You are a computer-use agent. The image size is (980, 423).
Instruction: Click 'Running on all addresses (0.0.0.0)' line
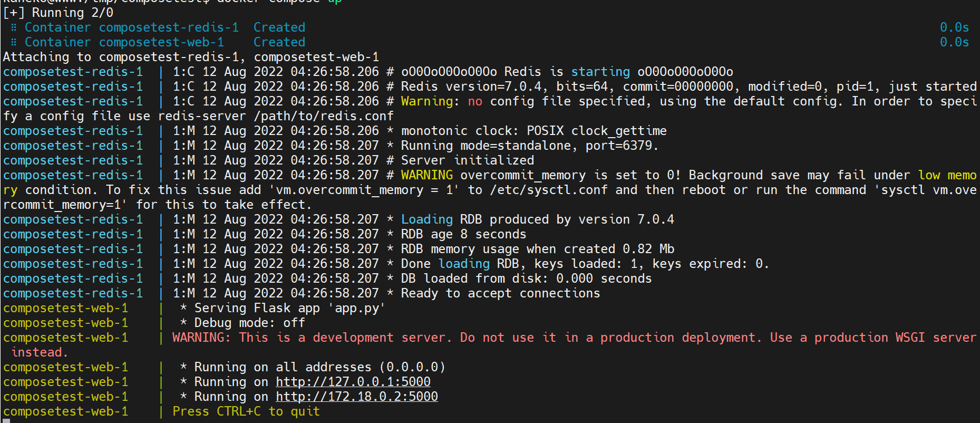coord(313,367)
